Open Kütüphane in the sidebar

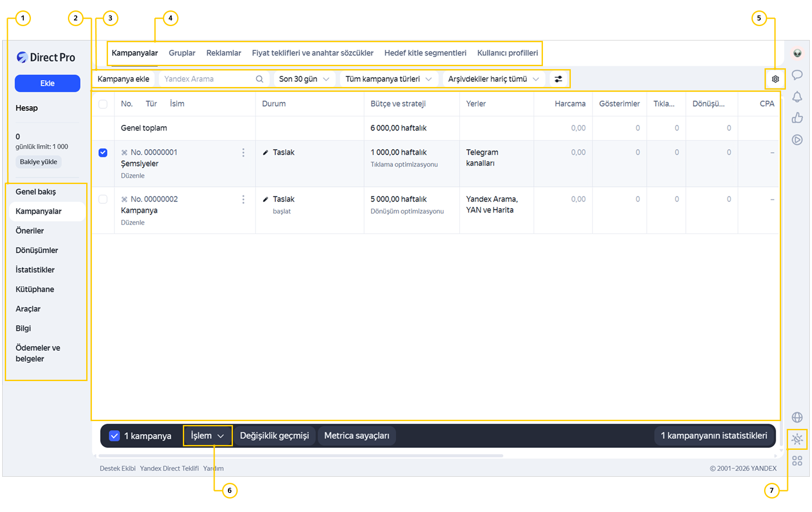click(35, 290)
